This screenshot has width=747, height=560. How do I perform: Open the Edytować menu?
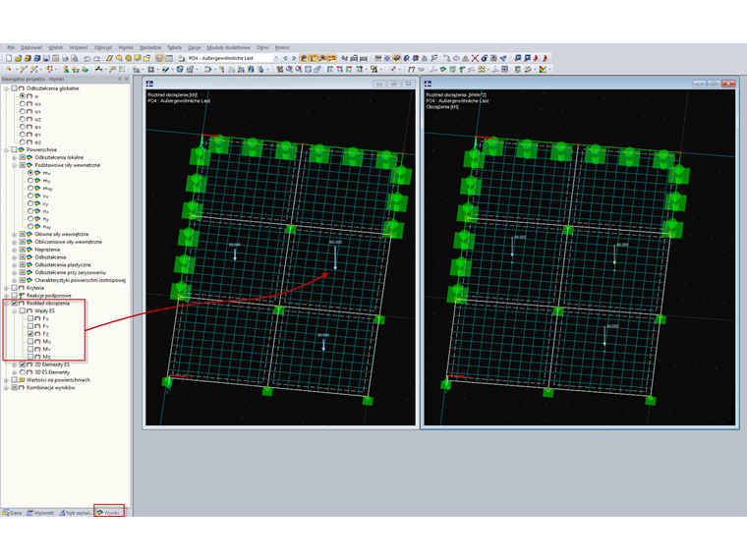pos(31,47)
